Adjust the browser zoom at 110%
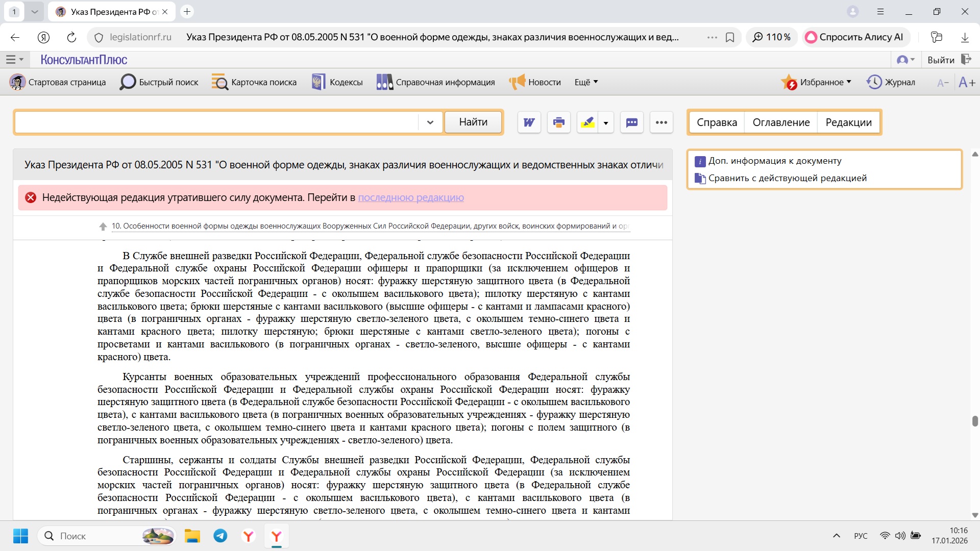This screenshot has width=980, height=551. tap(771, 37)
